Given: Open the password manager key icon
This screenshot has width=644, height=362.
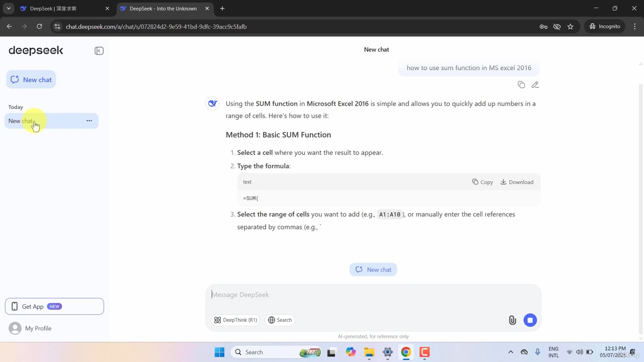Looking at the screenshot, I should tap(543, 27).
